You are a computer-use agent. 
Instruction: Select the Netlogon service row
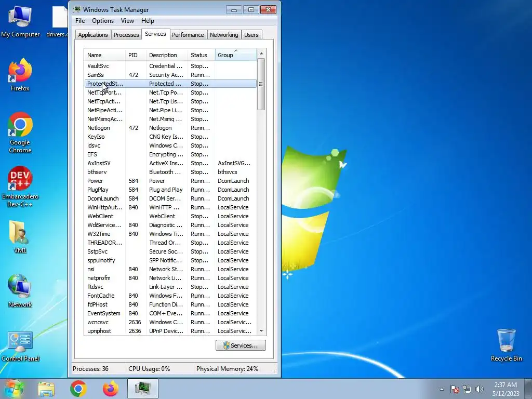(x=170, y=128)
